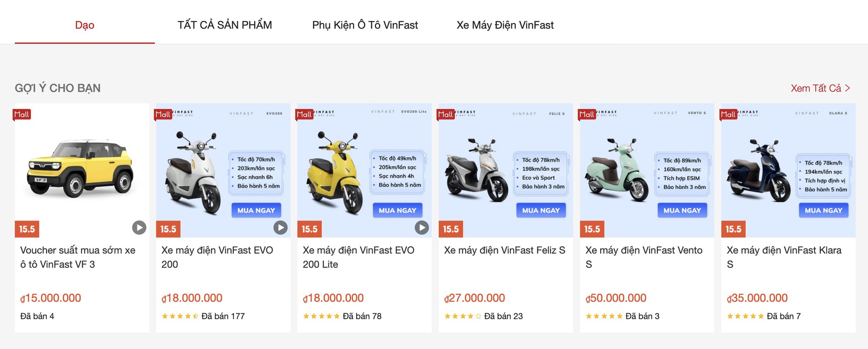Screen dimensions: 868x349
Task: Open the Xe Máy Điện VinFast category
Action: tap(505, 25)
